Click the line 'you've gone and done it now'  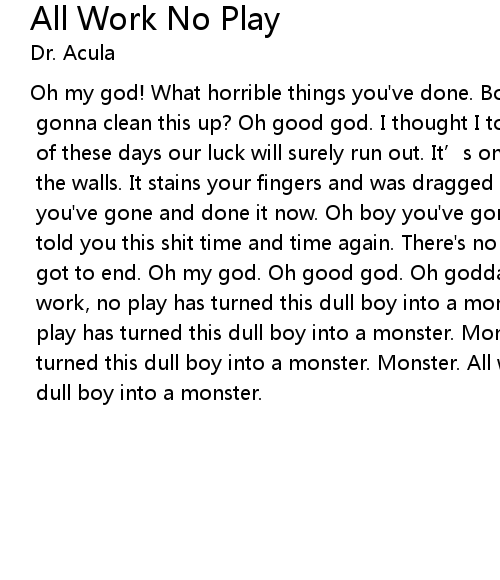(268, 213)
